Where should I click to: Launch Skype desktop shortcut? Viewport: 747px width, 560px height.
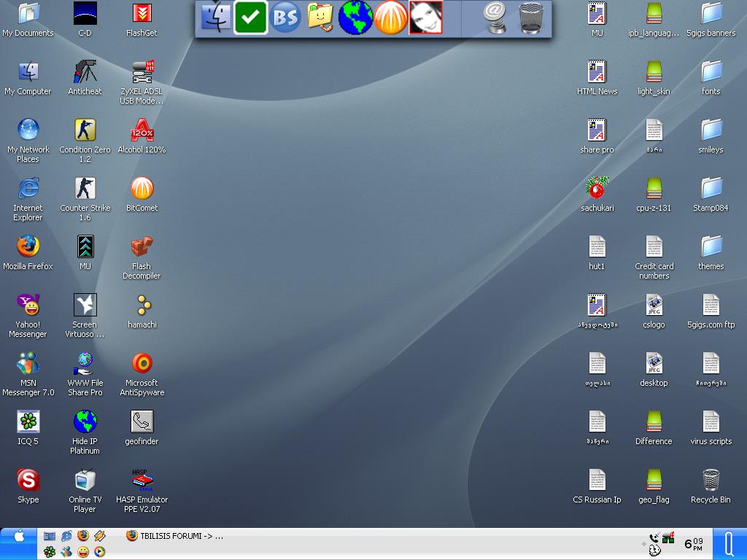tap(28, 486)
